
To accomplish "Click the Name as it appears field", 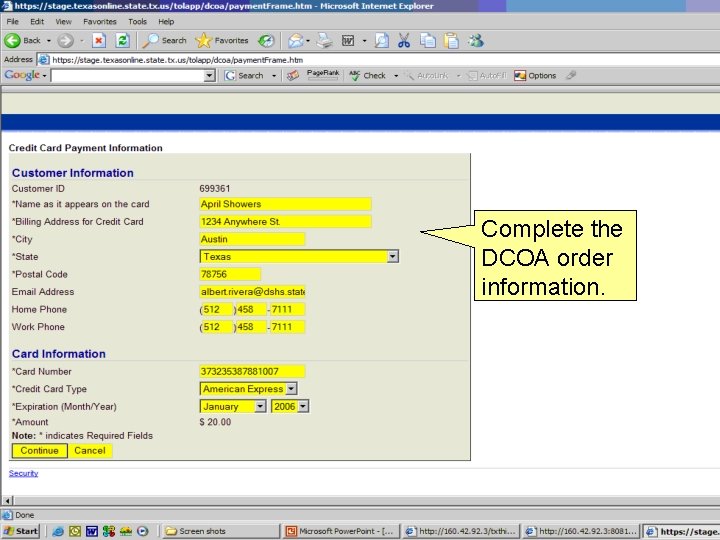I will [285, 204].
